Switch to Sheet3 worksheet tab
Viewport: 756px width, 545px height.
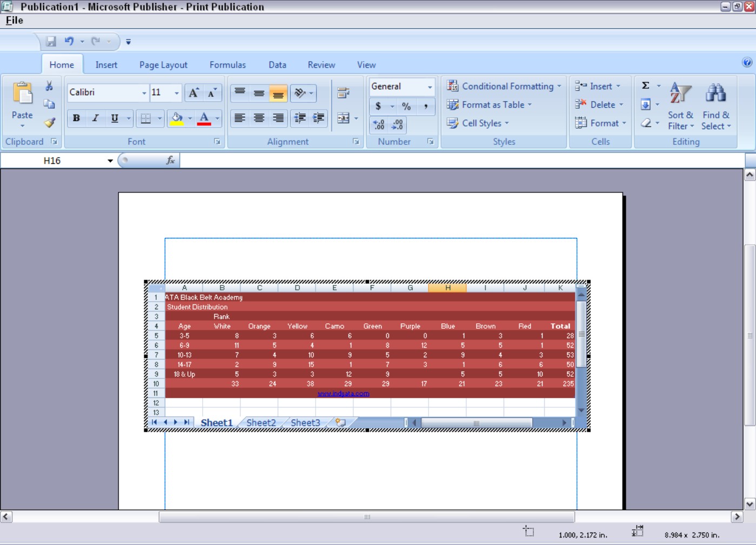coord(305,423)
